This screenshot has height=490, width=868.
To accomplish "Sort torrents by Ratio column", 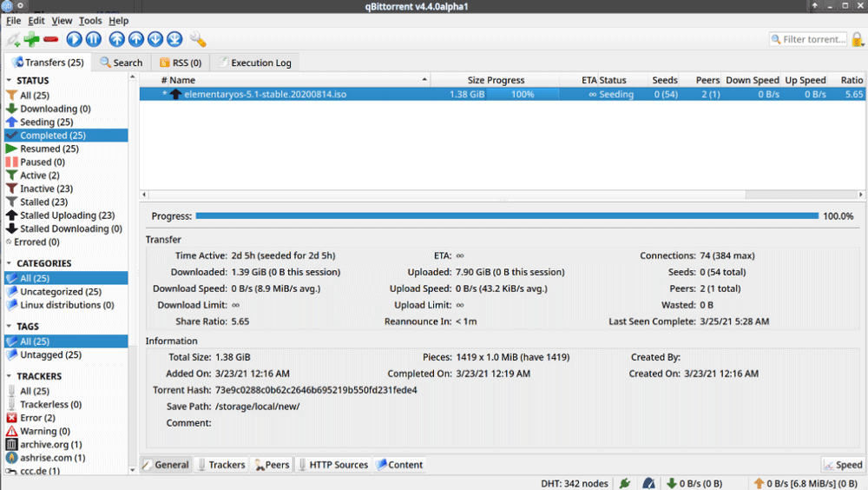I will pos(847,80).
